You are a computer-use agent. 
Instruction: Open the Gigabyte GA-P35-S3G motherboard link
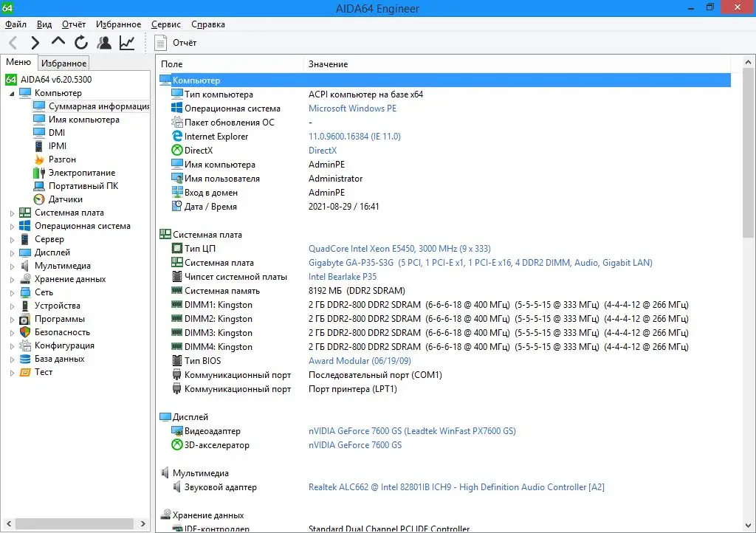(480, 263)
